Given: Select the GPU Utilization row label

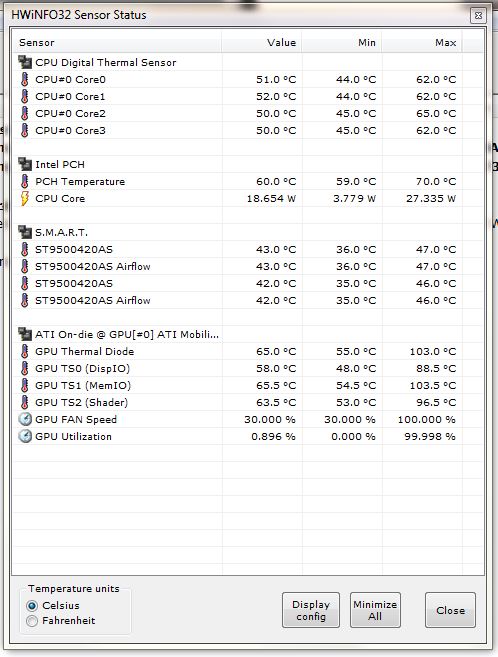Looking at the screenshot, I should [x=73, y=437].
